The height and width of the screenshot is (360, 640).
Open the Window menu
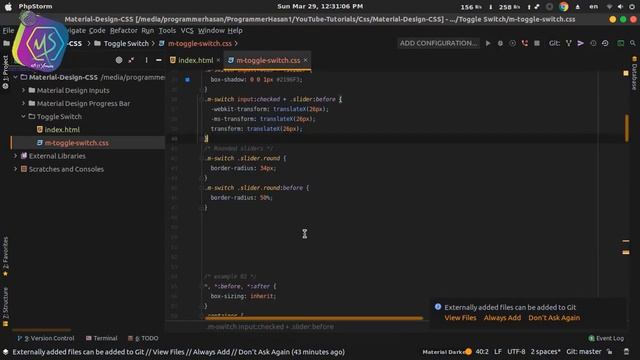[211, 31]
